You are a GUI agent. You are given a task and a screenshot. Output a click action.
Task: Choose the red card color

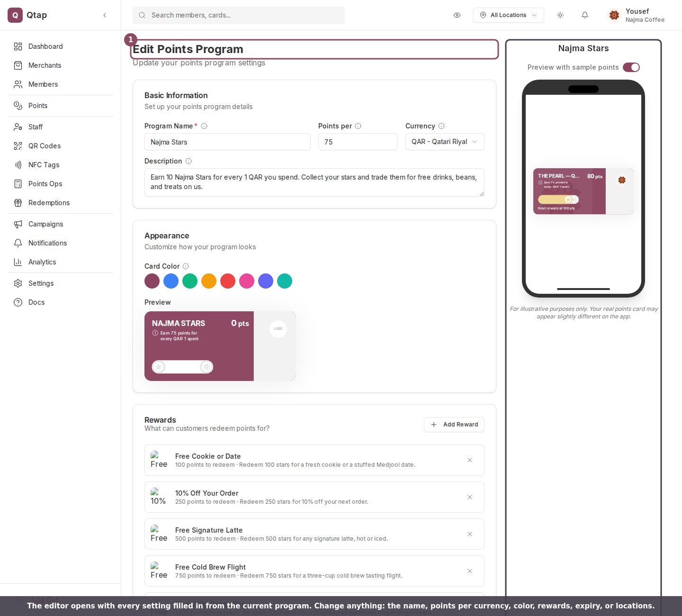point(228,281)
